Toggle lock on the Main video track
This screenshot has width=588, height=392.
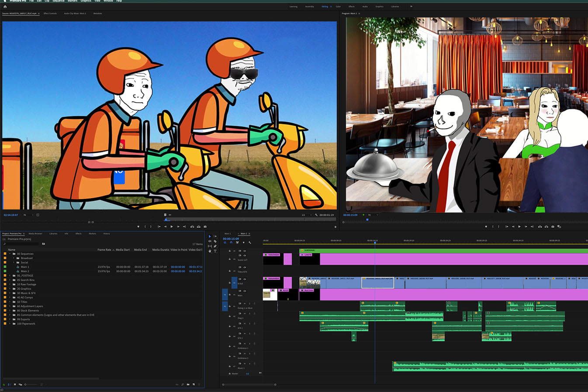click(230, 295)
